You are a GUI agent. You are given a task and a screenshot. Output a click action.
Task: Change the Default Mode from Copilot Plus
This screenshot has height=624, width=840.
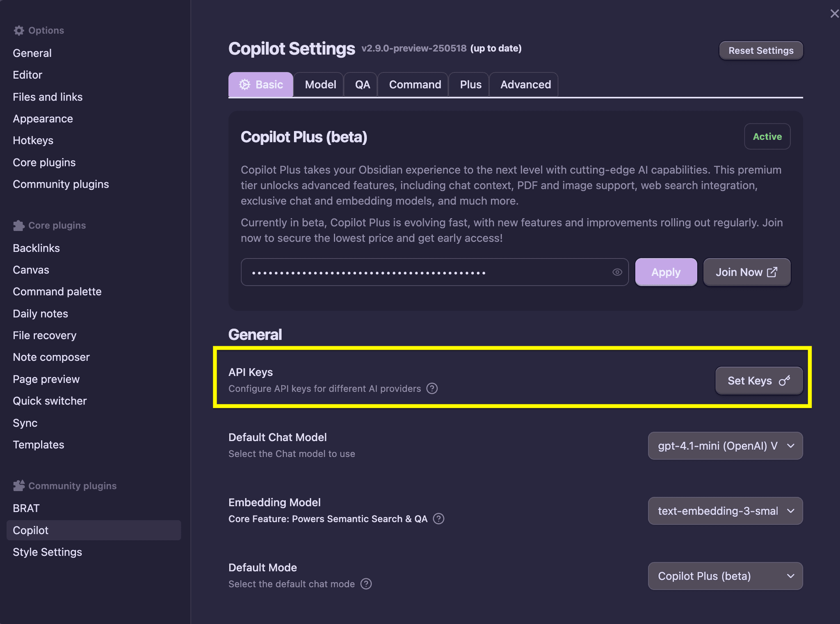coord(725,576)
